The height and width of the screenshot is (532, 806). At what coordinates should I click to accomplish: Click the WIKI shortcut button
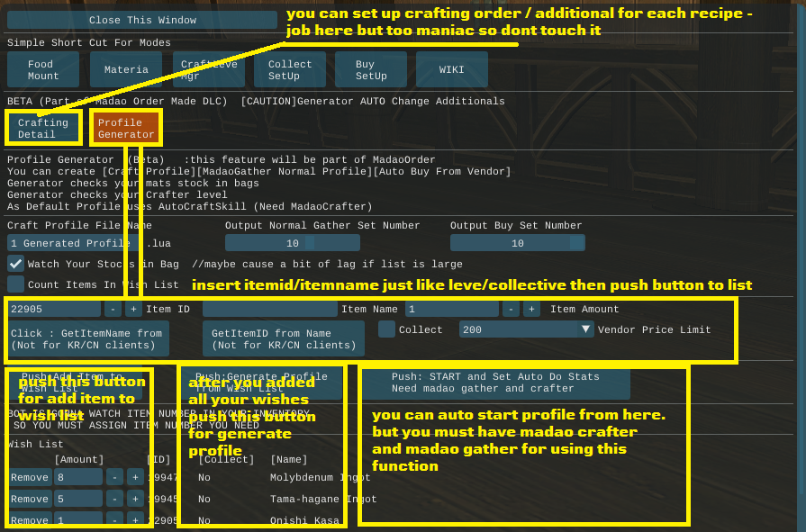(451, 70)
